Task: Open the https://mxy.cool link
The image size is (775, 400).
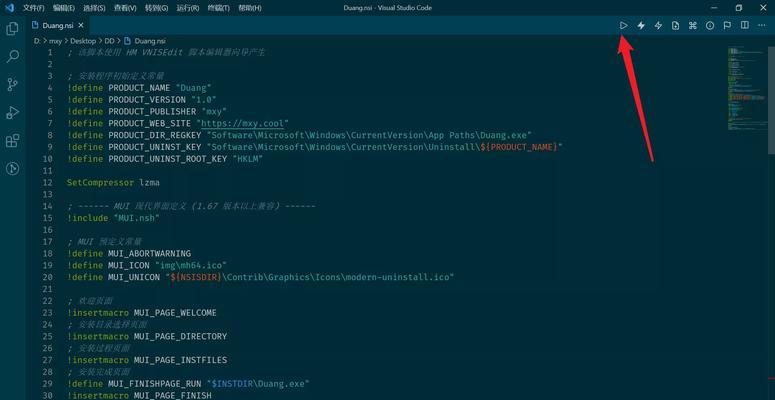Action: coord(242,123)
